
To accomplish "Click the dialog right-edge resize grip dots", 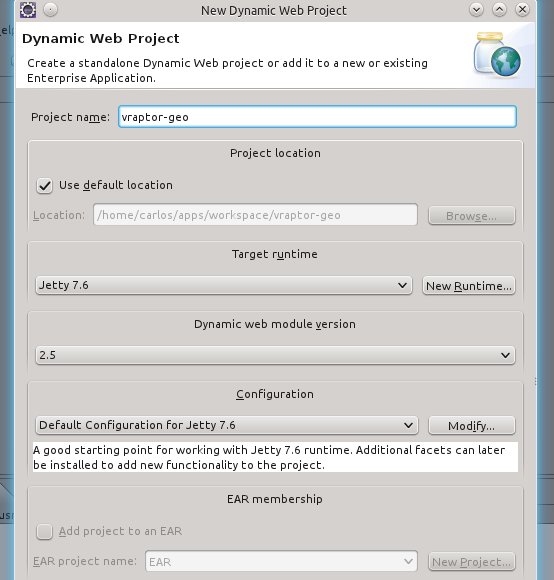I will click(535, 381).
